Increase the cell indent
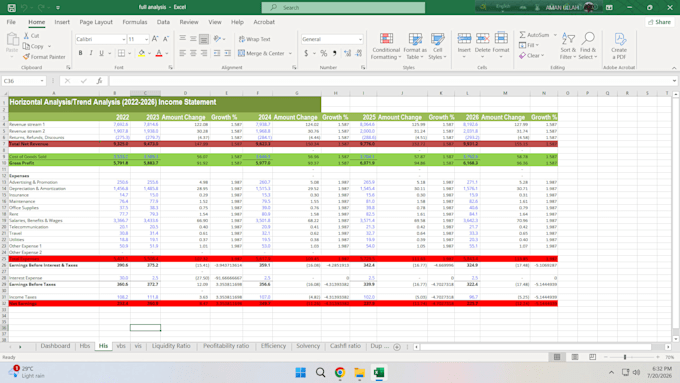This screenshot has height=383, width=680. coord(228,53)
